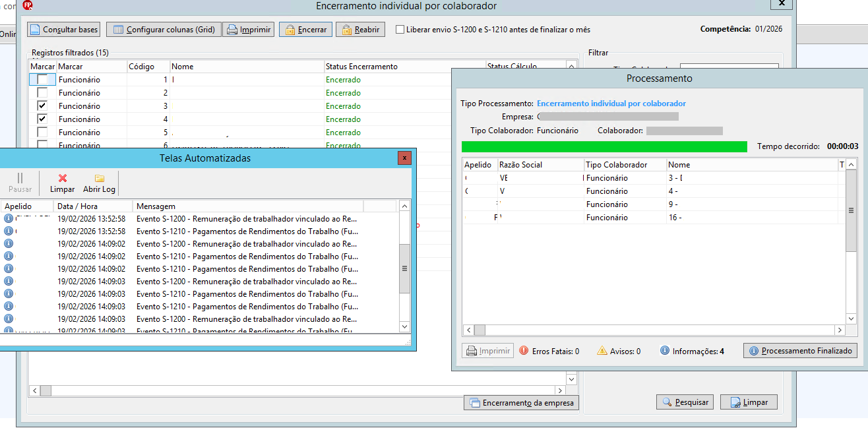Image resolution: width=868 pixels, height=428 pixels.
Task: Click the down arrow of the message log scrollbar
Action: (405, 326)
